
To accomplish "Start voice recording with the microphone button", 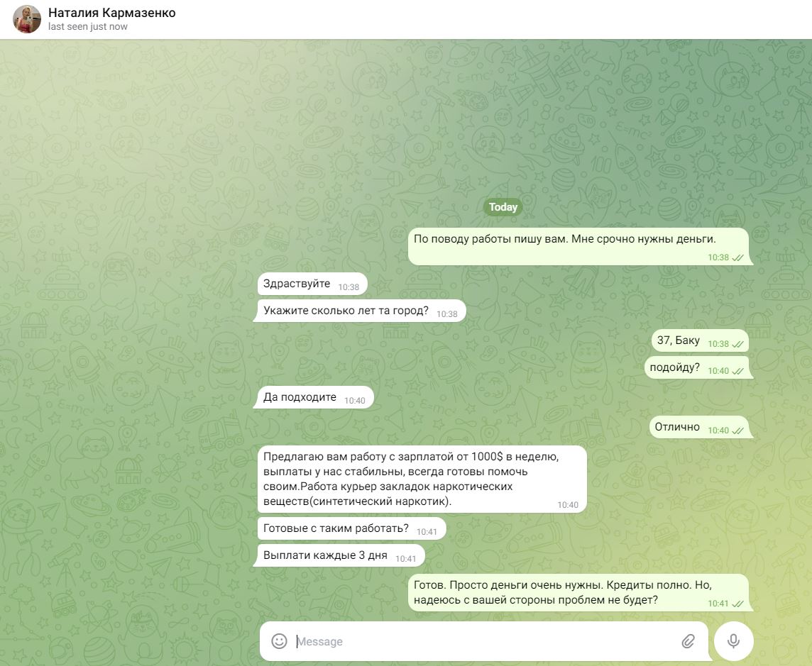I will point(733,641).
